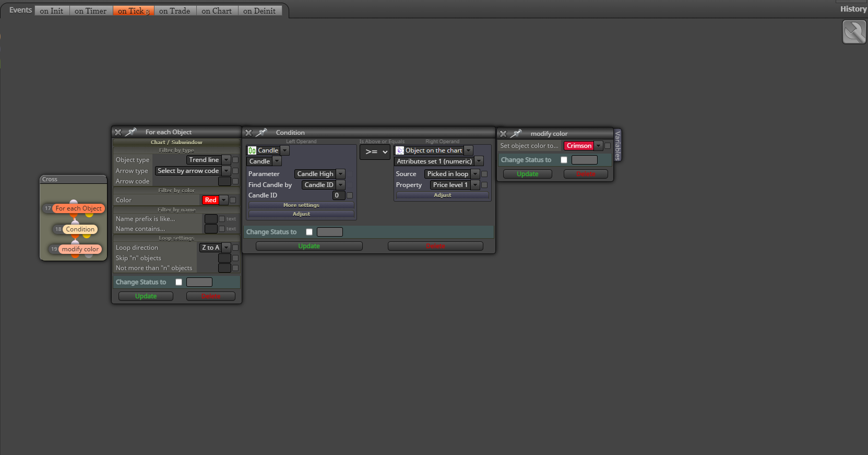
Task: Enable Change Status to in modify color panel
Action: coord(564,160)
